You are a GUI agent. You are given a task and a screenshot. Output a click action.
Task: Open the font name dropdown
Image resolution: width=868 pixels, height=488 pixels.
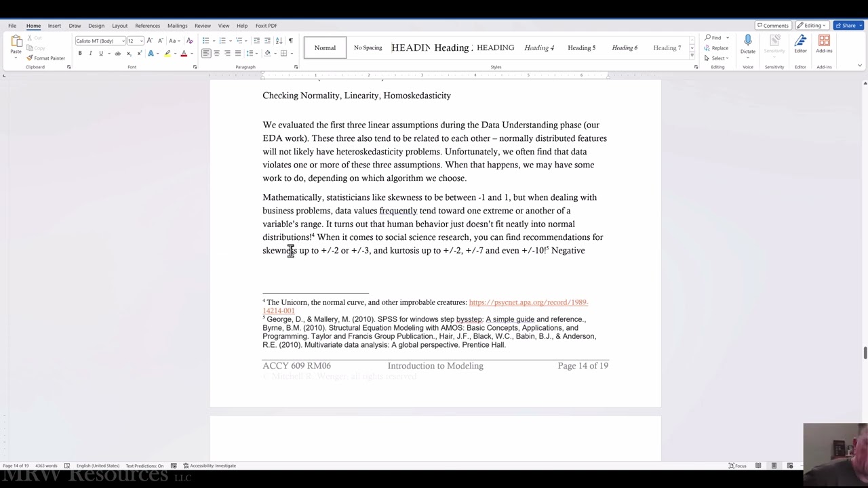122,41
